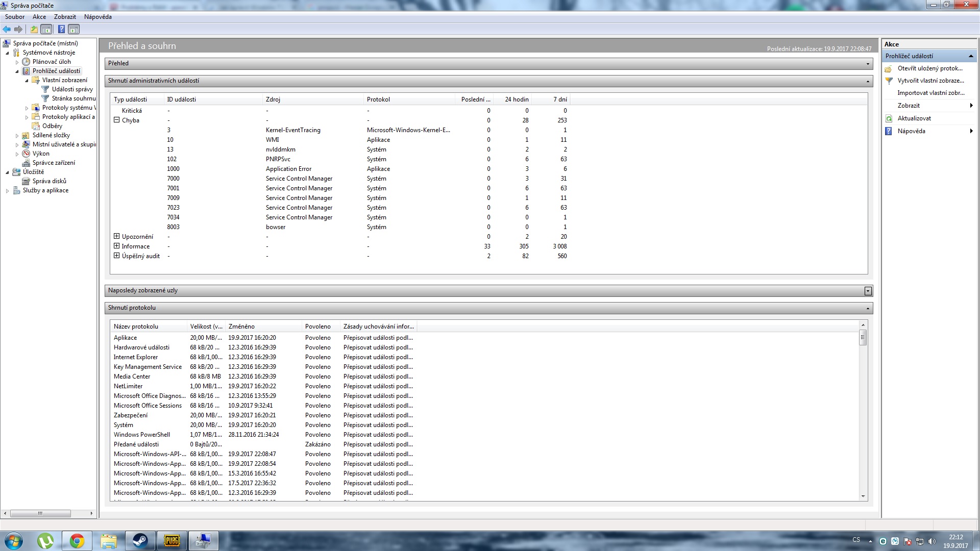Screen dimensions: 980x551
Task: Open the Události správy filter view
Action: pyautogui.click(x=72, y=89)
